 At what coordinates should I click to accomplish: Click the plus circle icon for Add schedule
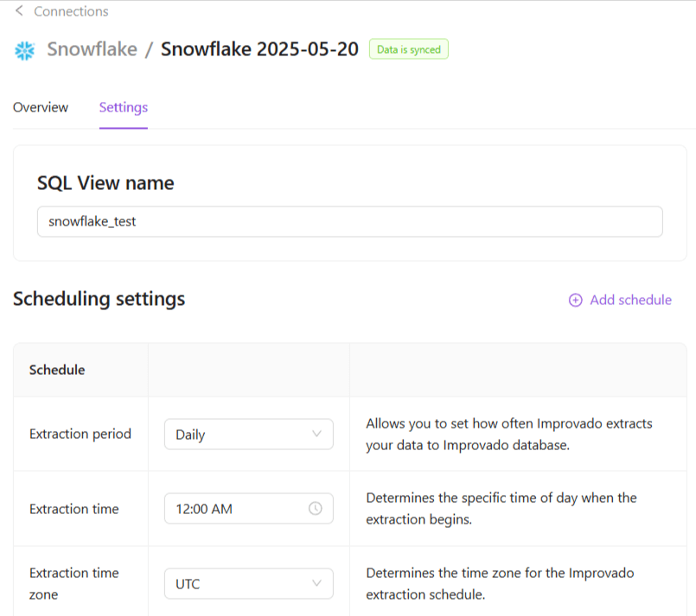[575, 300]
